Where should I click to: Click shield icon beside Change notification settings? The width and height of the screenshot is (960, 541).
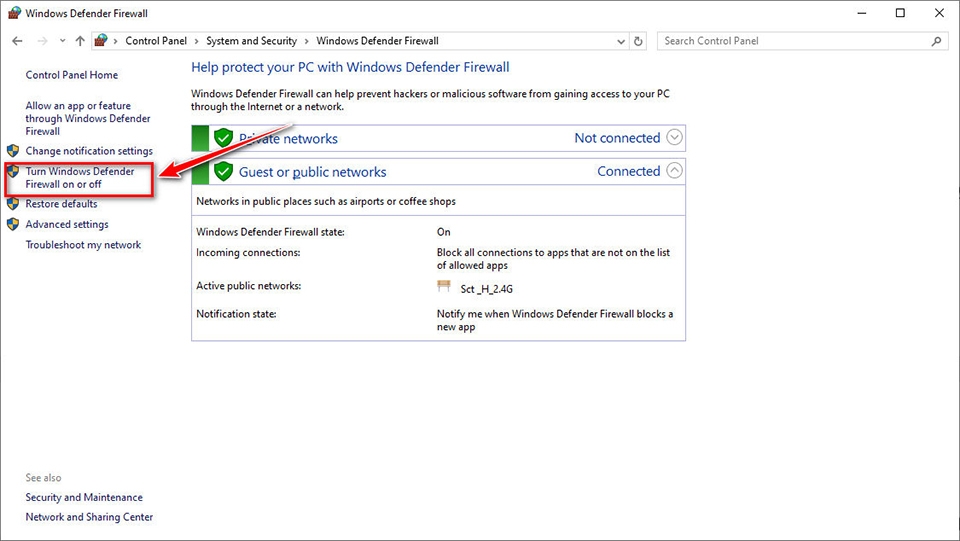(x=13, y=151)
